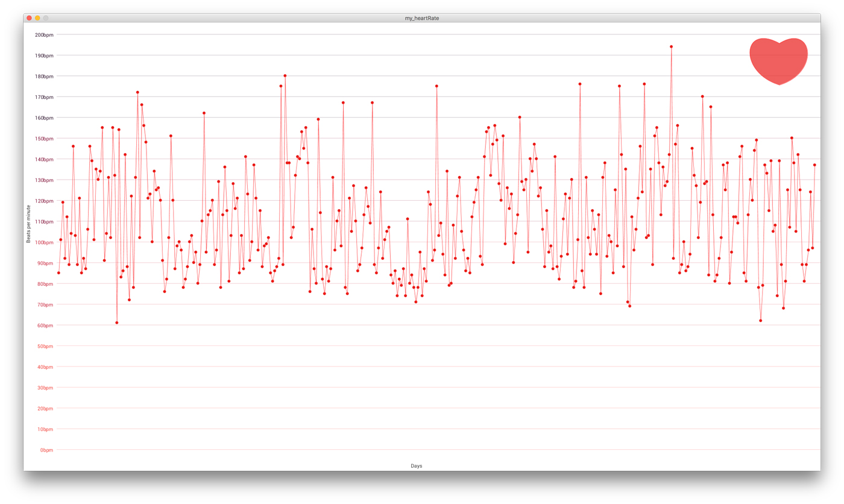Close the my_heartRate window
844x504 pixels.
pyautogui.click(x=29, y=18)
